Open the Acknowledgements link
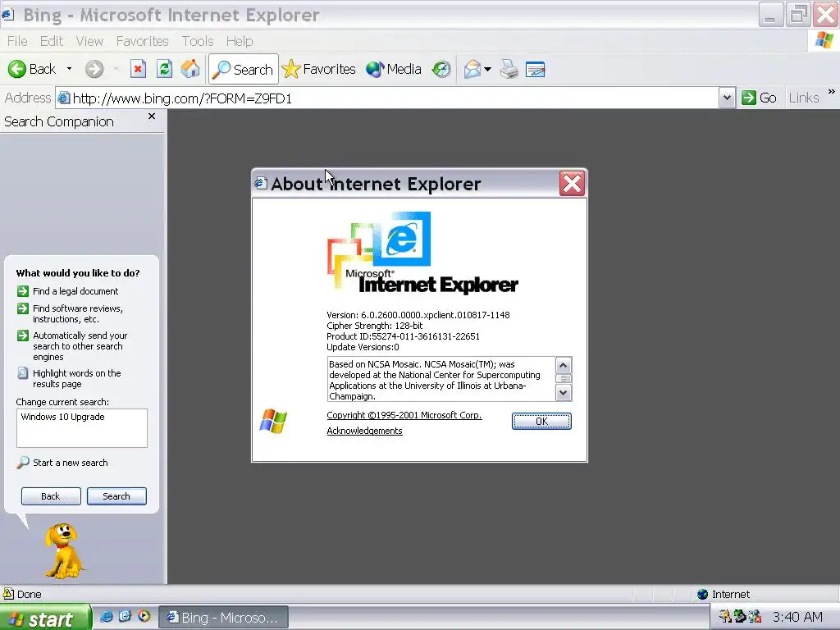Screen dimensions: 840x630 coord(364,431)
